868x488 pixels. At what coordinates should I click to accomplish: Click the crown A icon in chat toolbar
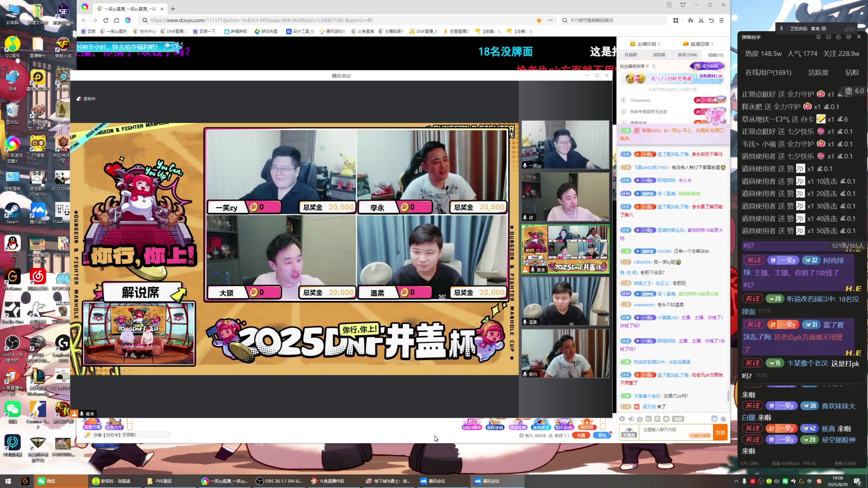click(x=640, y=419)
